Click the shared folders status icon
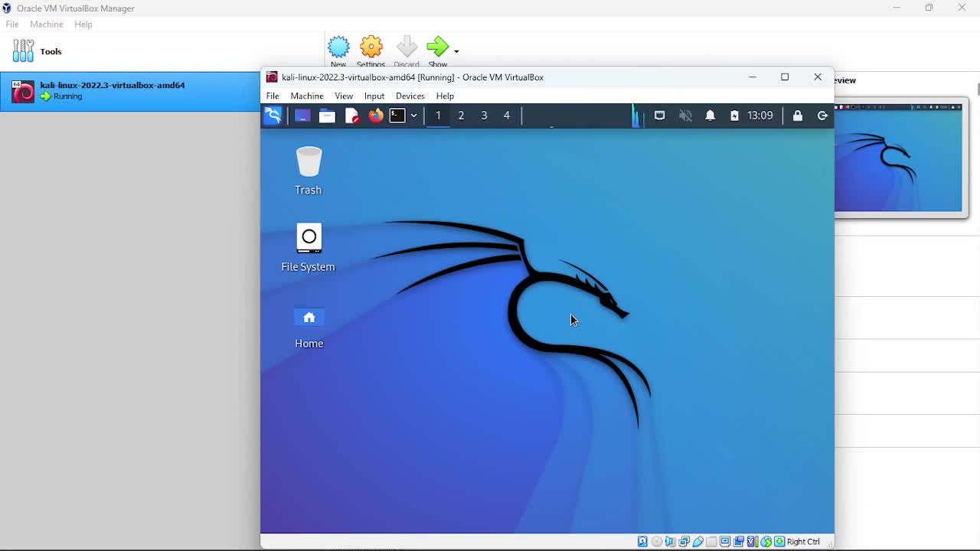Image resolution: width=980 pixels, height=551 pixels. pos(711,542)
